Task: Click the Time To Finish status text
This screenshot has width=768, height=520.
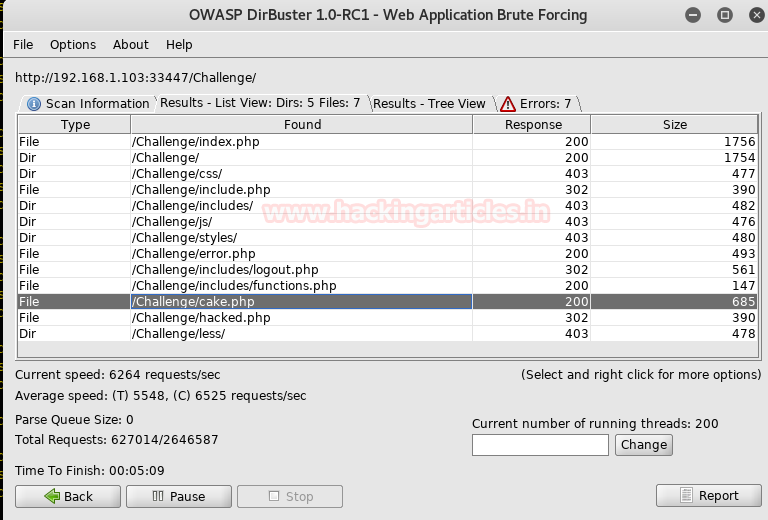Action: [90, 471]
